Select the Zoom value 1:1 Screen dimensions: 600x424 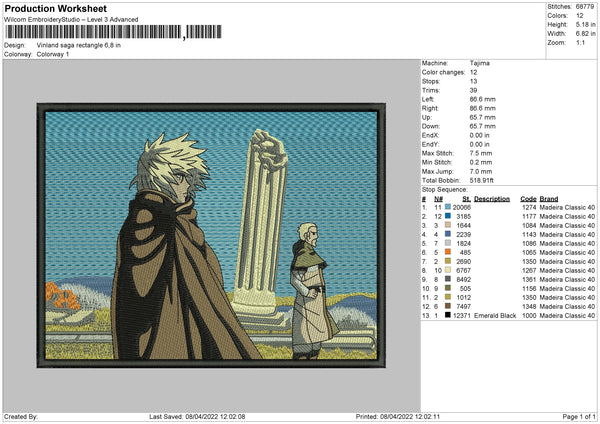[580, 42]
